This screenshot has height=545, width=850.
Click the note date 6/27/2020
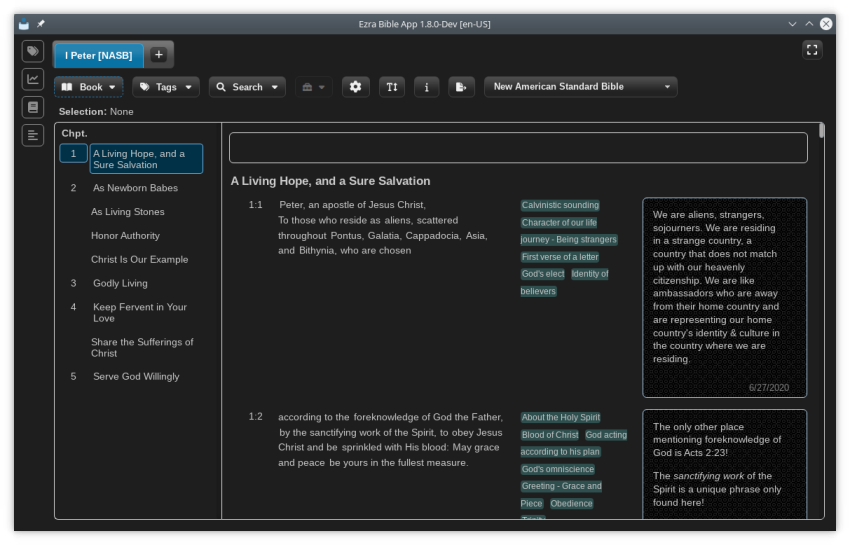pos(769,388)
